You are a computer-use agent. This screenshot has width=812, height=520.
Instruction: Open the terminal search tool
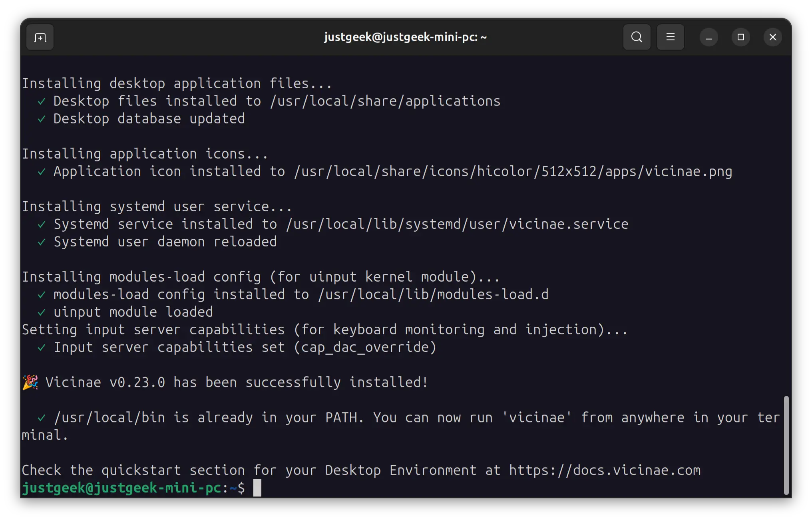[x=637, y=37]
